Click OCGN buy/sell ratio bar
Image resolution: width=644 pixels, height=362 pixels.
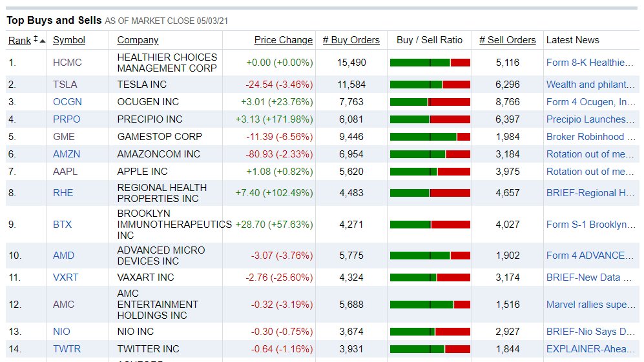(x=430, y=102)
